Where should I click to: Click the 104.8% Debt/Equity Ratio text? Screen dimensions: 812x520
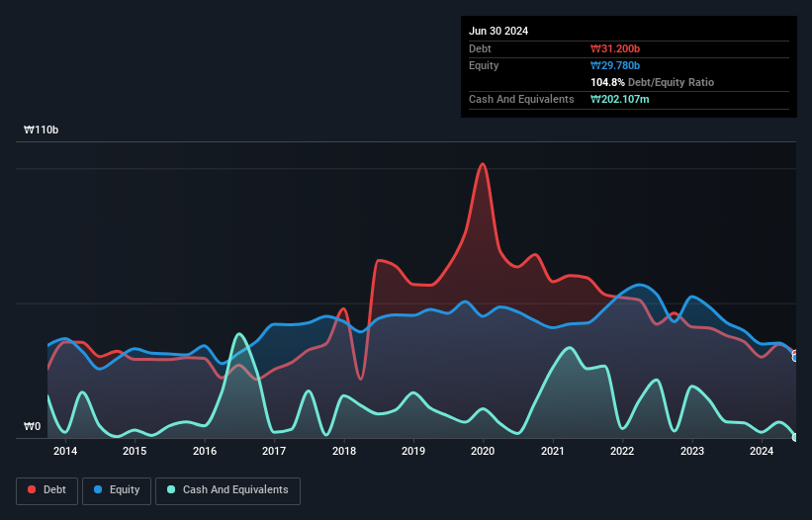tap(652, 82)
